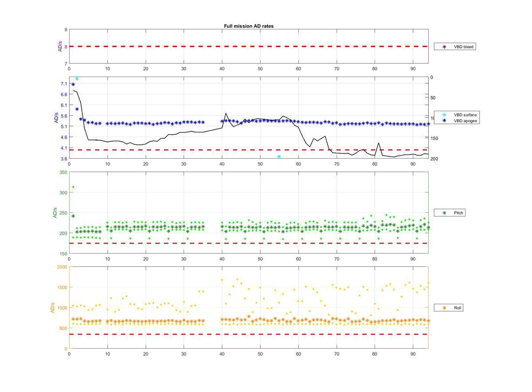
Task: Select the cyan VBD surface marker above 7.1
Action: (x=77, y=79)
